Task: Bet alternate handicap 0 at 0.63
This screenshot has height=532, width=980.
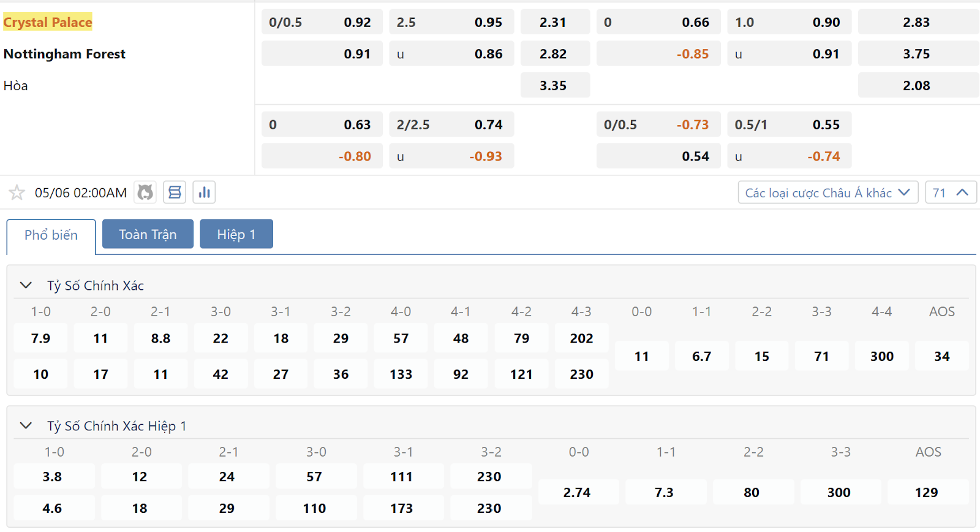Action: [x=322, y=124]
